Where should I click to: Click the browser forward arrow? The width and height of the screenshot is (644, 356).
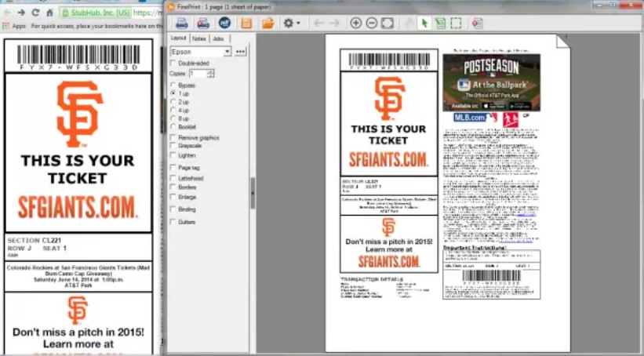(21, 13)
